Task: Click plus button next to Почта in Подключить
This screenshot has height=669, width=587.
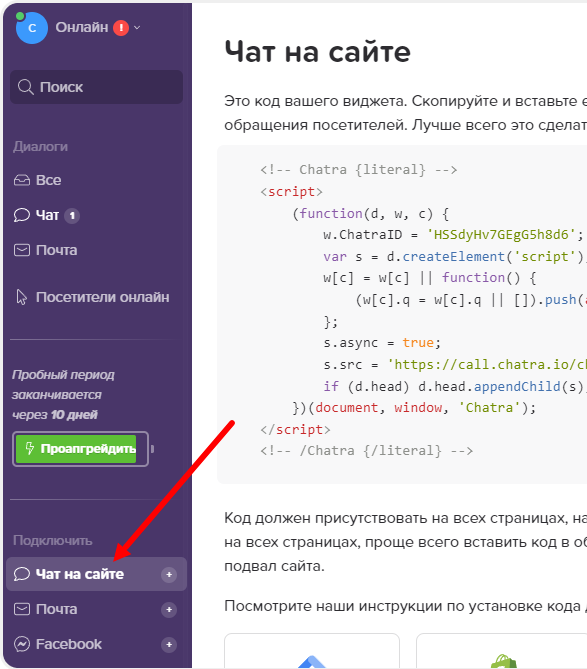Action: click(169, 610)
